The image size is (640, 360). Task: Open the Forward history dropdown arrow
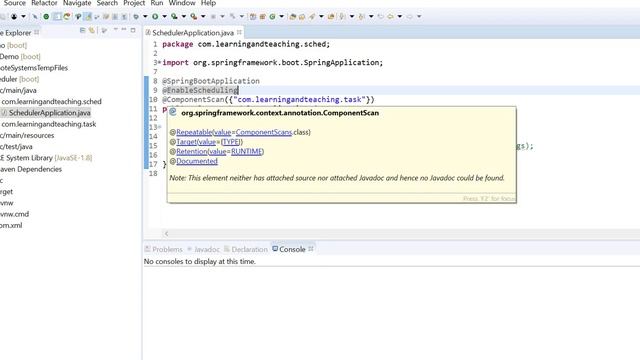[419, 16]
